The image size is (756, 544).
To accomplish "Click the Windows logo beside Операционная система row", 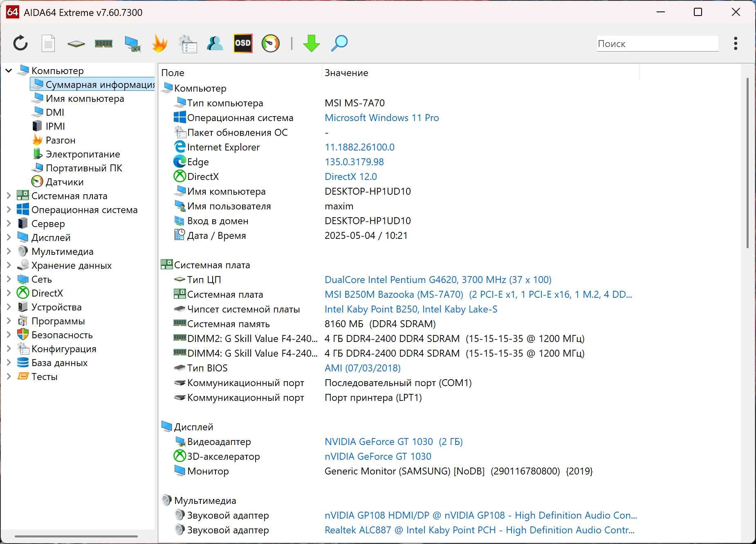I will point(179,118).
